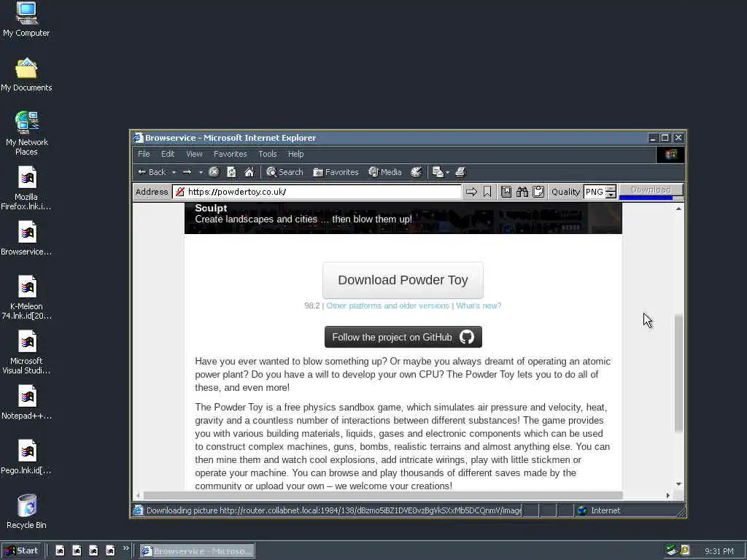The width and height of the screenshot is (747, 560).
Task: Click the framed picture icon in Browservice bar
Action: coord(506,192)
